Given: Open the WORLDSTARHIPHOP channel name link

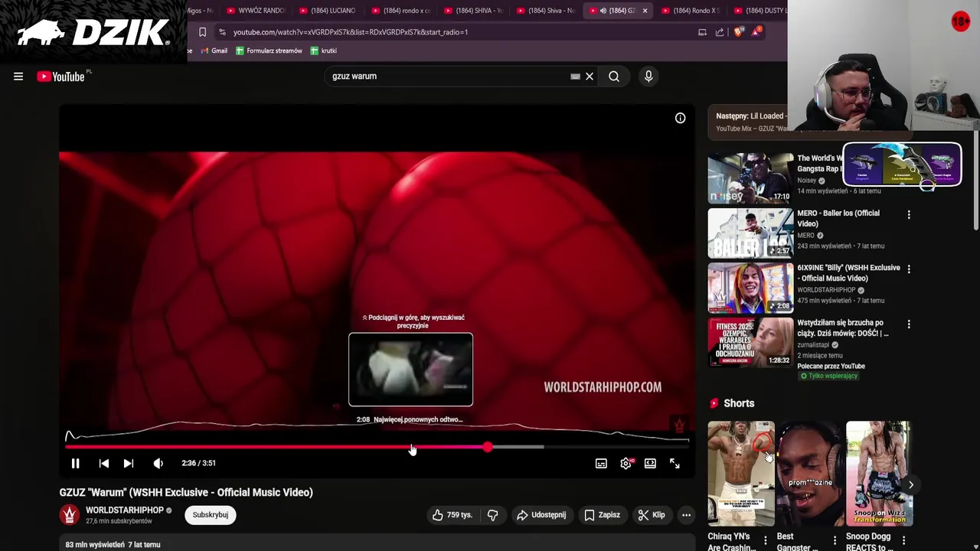Looking at the screenshot, I should point(124,510).
